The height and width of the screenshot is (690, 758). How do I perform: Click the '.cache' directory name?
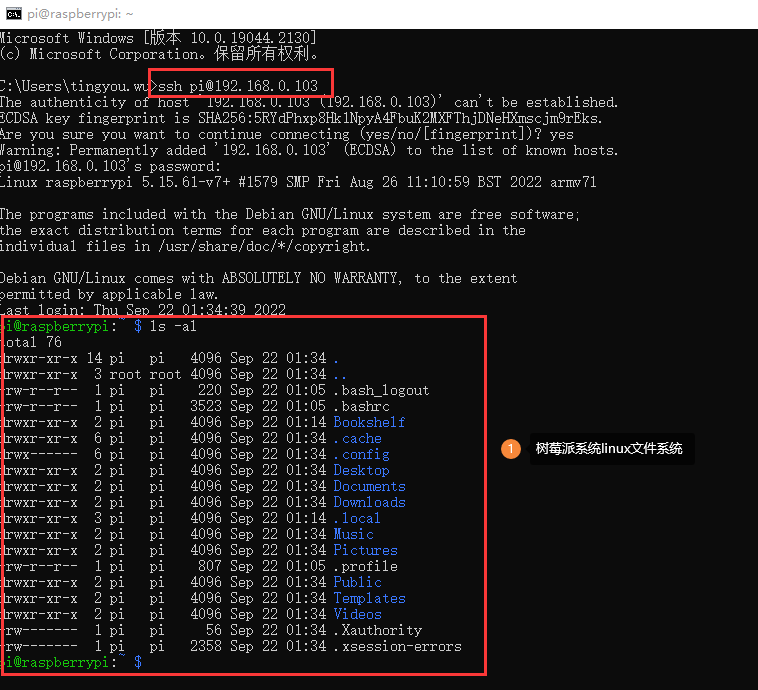(358, 438)
